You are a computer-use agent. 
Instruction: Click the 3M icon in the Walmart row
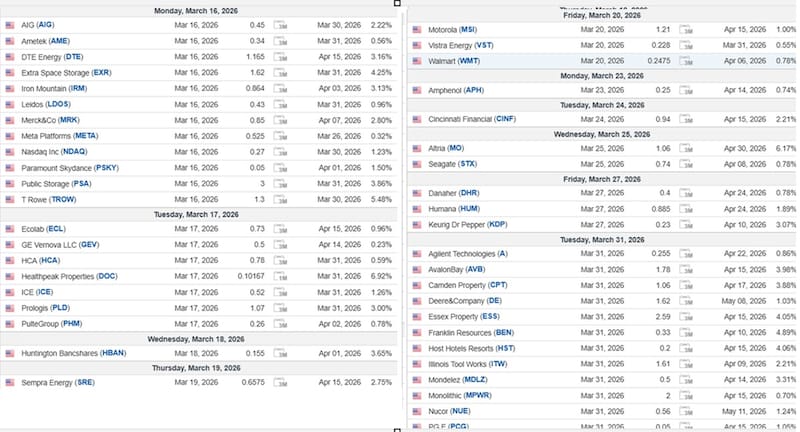click(686, 61)
